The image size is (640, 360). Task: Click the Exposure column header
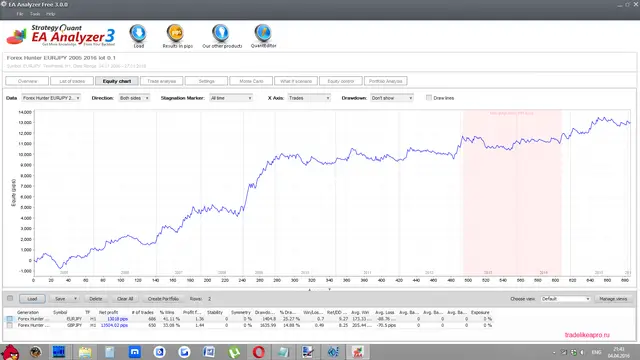(x=480, y=312)
